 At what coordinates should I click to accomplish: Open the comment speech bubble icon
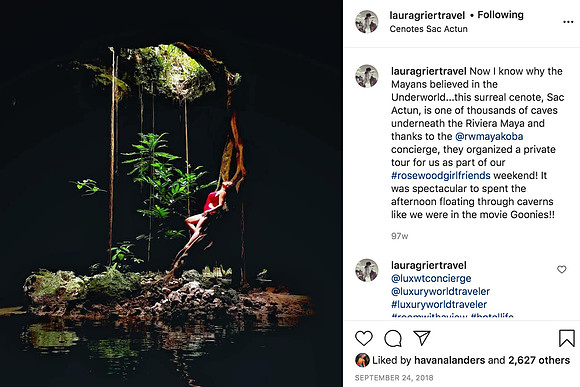point(393,338)
